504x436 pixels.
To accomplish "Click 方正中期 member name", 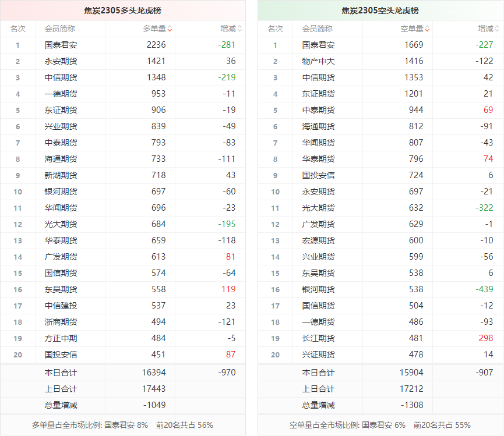I will [x=61, y=338].
